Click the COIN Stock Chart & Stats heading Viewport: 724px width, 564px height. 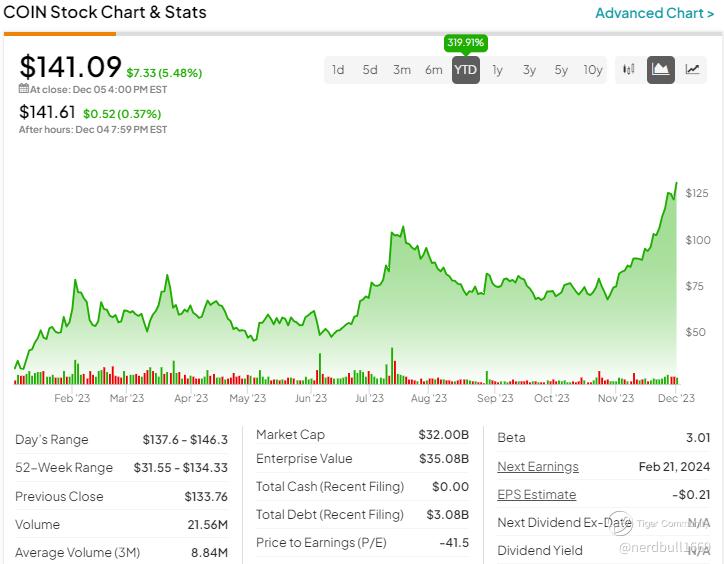105,12
